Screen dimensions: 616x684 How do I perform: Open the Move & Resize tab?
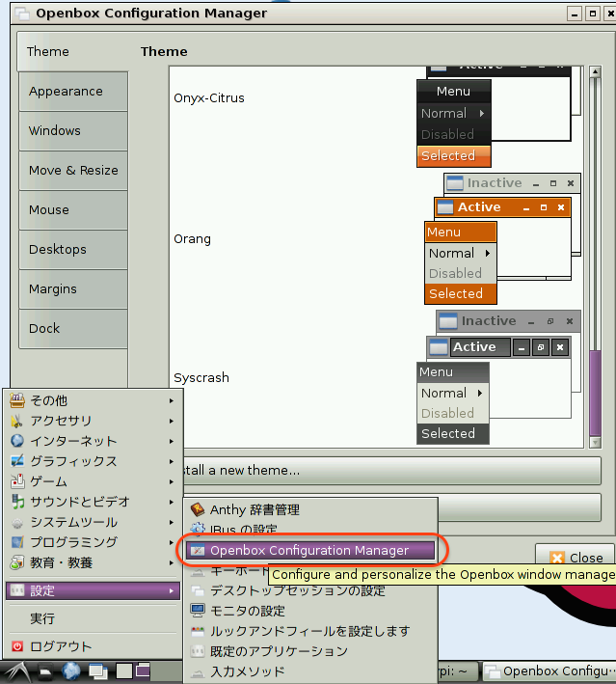point(73,170)
